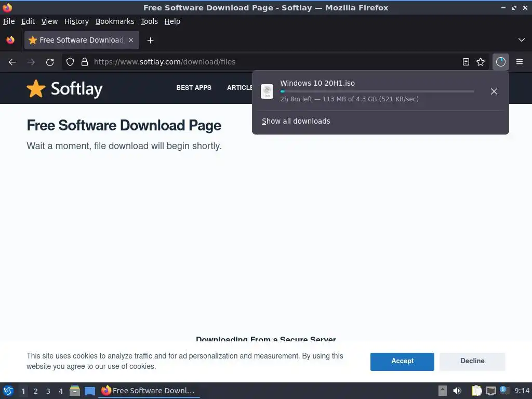Click Show all downloads
532x399 pixels.
(296, 121)
